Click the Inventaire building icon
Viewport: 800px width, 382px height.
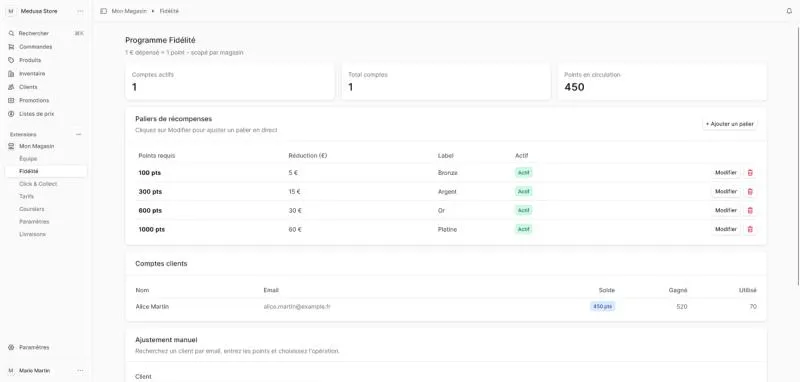pos(11,73)
